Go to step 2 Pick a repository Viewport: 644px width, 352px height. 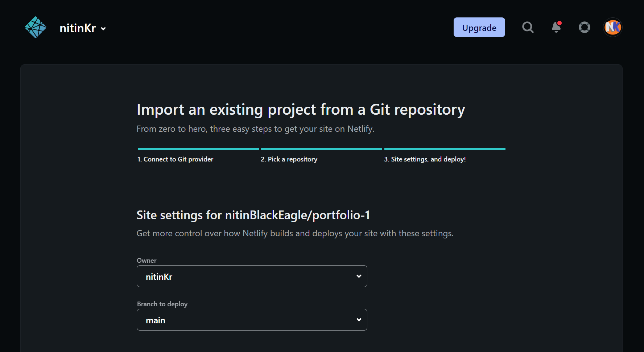pos(289,159)
